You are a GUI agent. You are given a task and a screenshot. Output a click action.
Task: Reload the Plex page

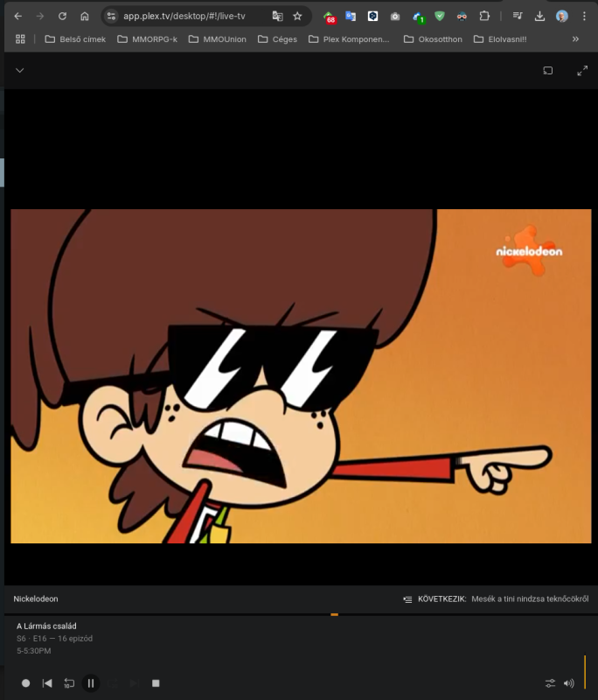[62, 16]
